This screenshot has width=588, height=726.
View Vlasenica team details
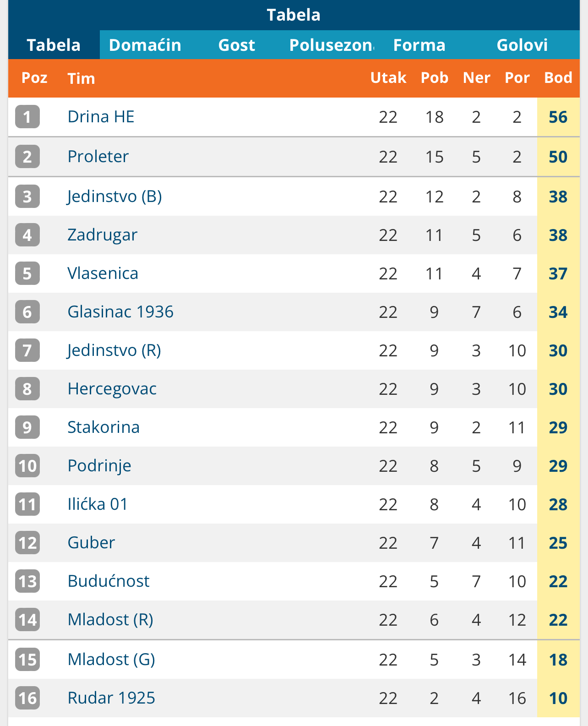point(103,273)
